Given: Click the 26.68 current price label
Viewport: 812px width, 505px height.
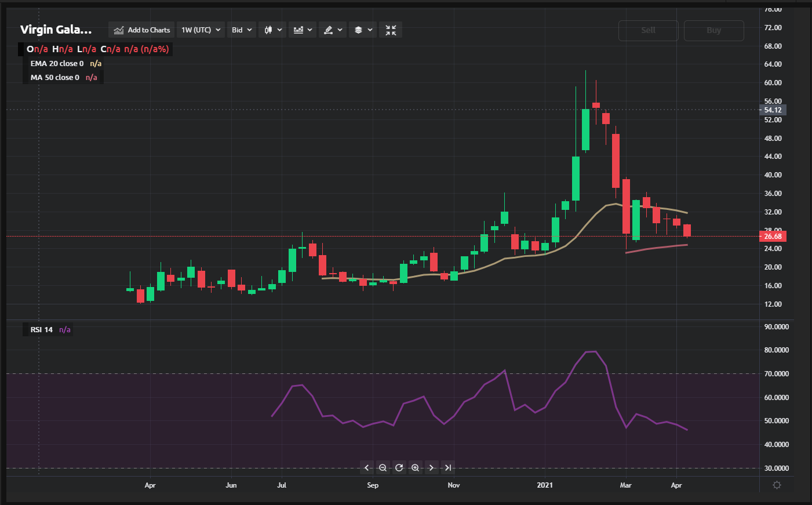Looking at the screenshot, I should pos(773,237).
